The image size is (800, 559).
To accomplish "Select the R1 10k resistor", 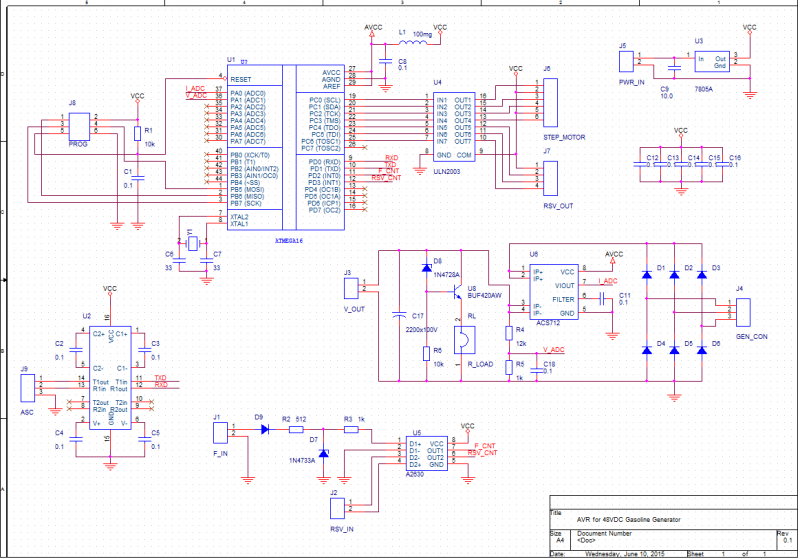I will (137, 134).
